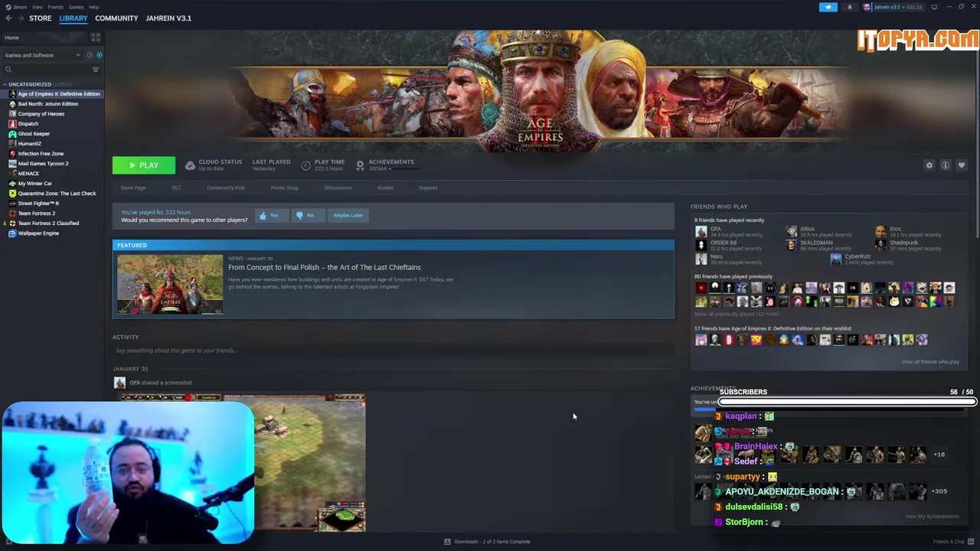This screenshot has width=980, height=551.
Task: Select HumanitZ in the game list
Action: click(x=29, y=144)
